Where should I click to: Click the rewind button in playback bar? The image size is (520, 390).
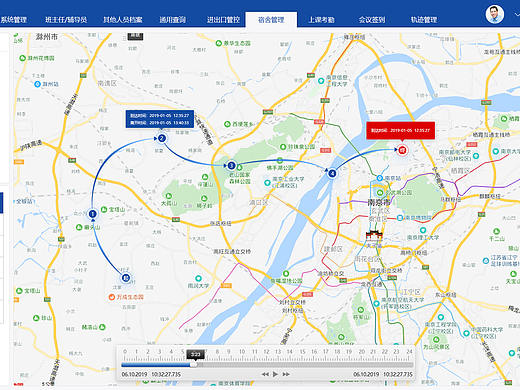(x=265, y=374)
